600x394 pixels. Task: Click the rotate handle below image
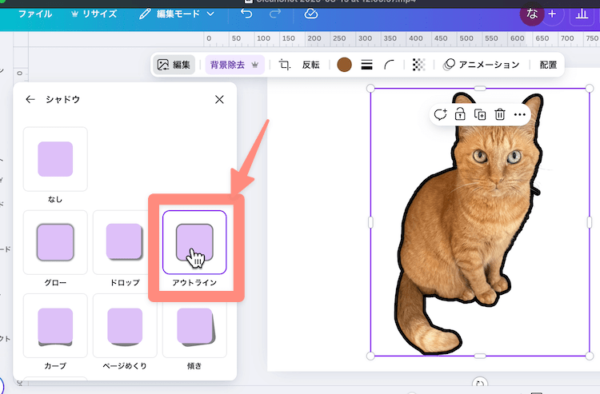point(480,383)
